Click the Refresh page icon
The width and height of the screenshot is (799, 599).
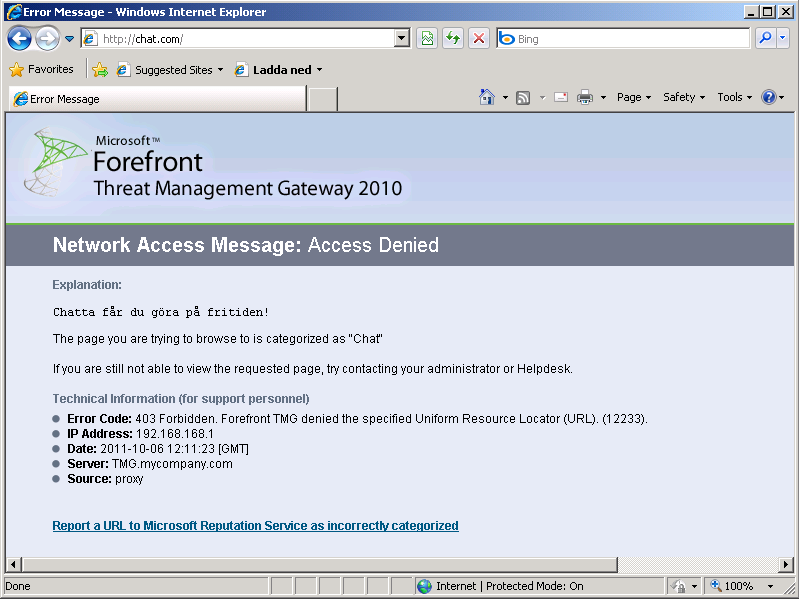click(453, 39)
